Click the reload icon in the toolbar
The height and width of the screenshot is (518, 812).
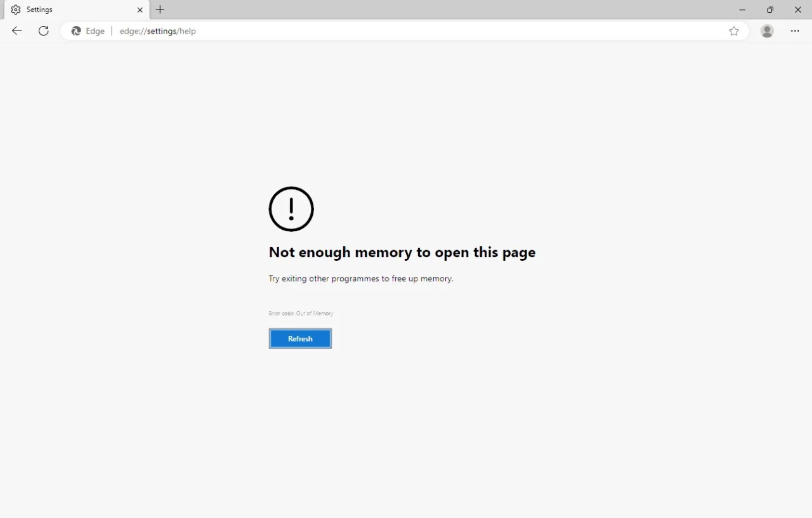44,31
